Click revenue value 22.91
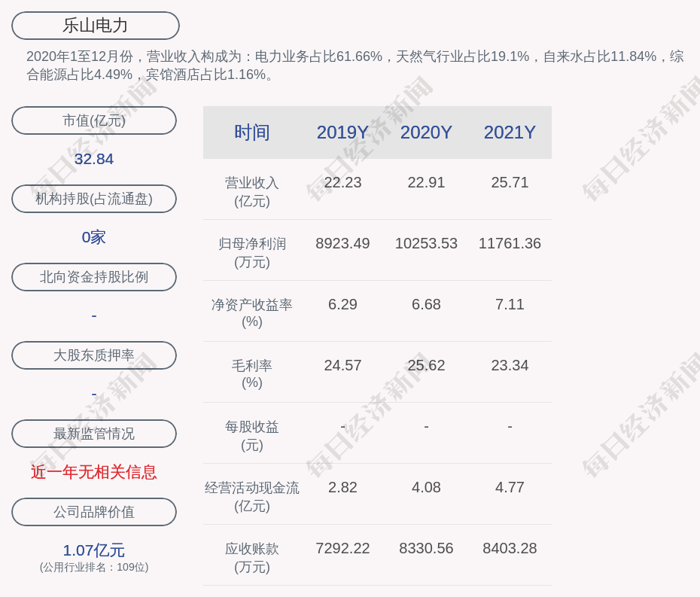 (426, 183)
